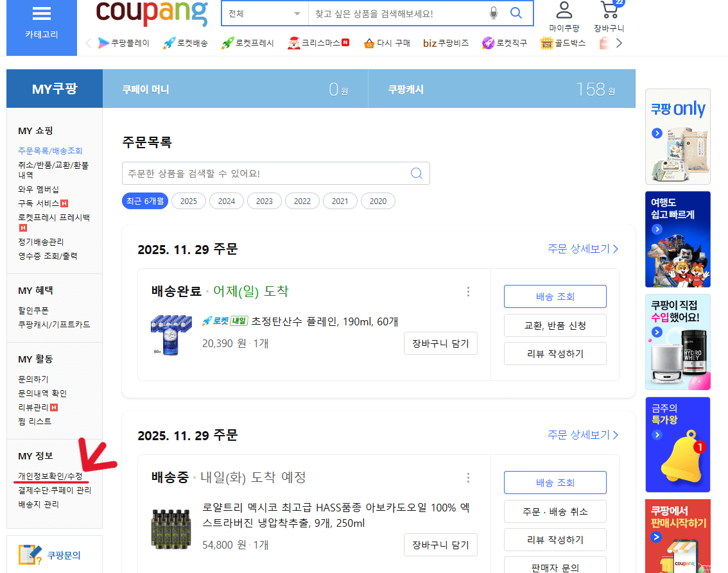Screen dimensions: 728x573
Task: Click the order search magnifier icon
Action: click(417, 173)
